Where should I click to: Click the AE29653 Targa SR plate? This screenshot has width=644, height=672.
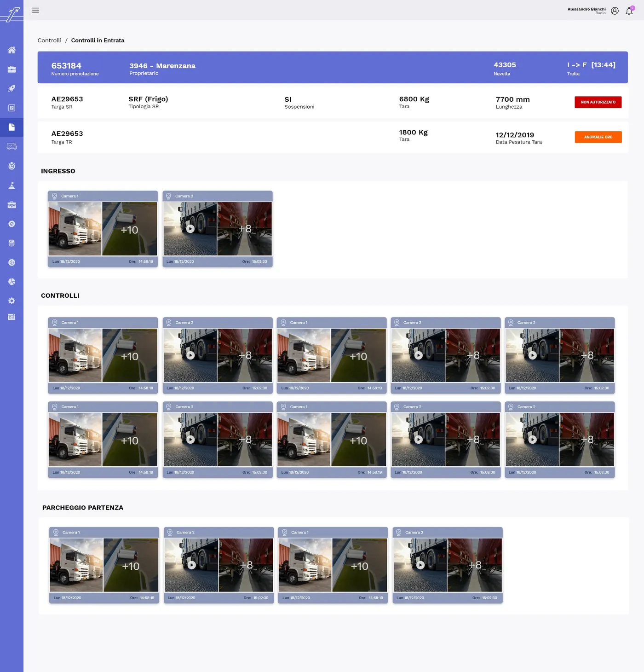click(67, 99)
